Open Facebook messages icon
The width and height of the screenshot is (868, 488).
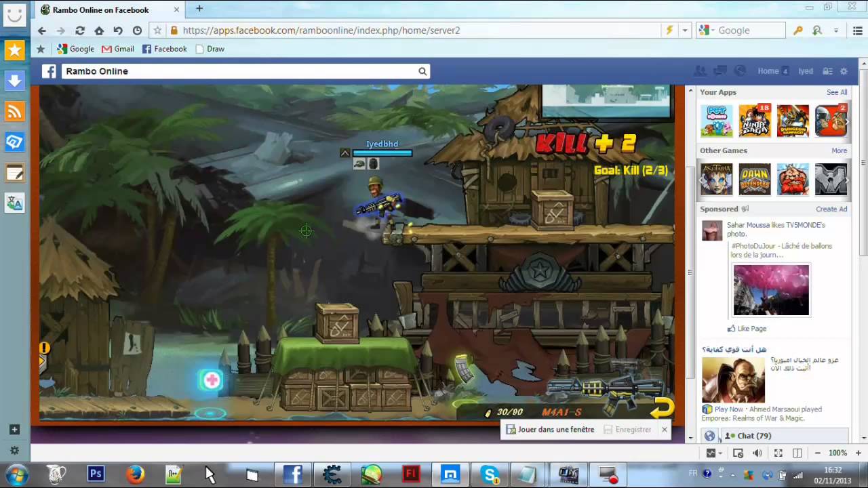[720, 71]
